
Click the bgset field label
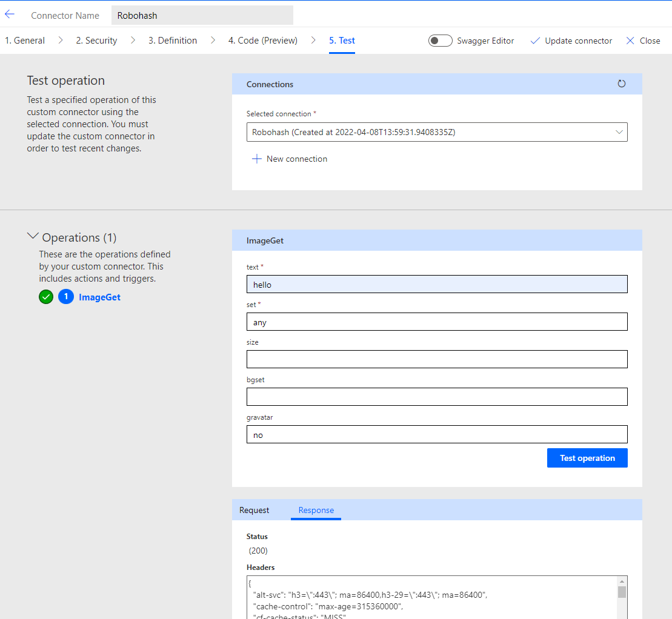click(256, 380)
